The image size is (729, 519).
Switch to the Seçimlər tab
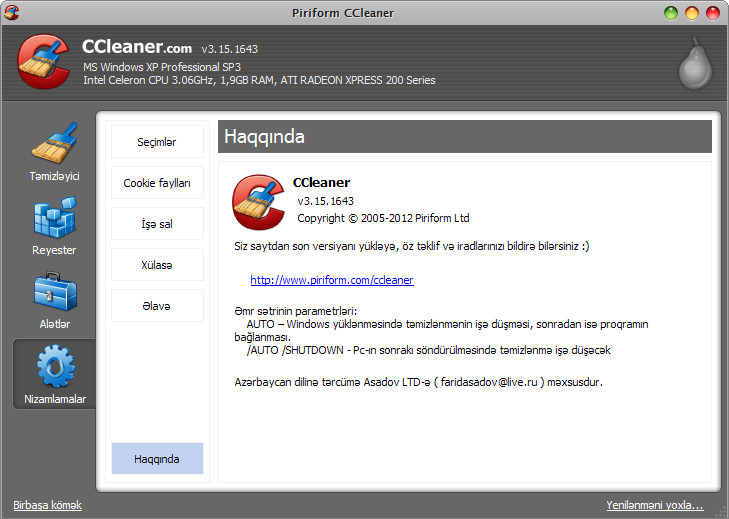[157, 142]
